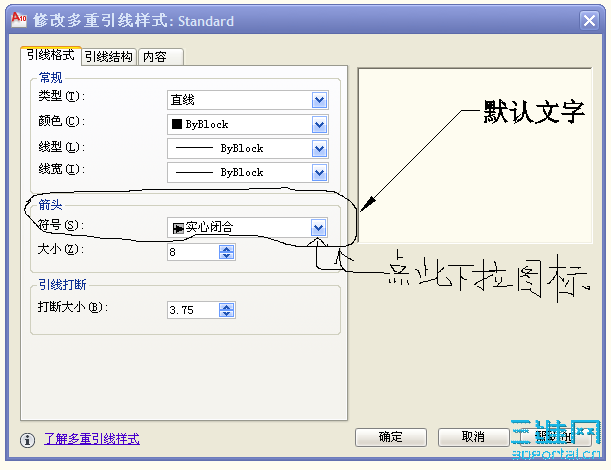Close the 修改多重引线样式 dialog
The image size is (611, 470).
[589, 20]
